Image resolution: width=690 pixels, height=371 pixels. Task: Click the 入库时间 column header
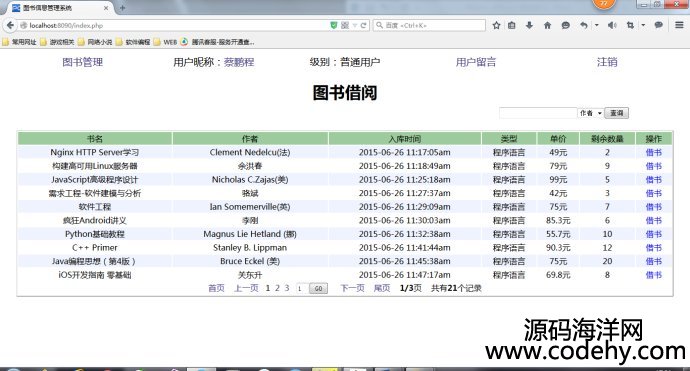click(404, 139)
